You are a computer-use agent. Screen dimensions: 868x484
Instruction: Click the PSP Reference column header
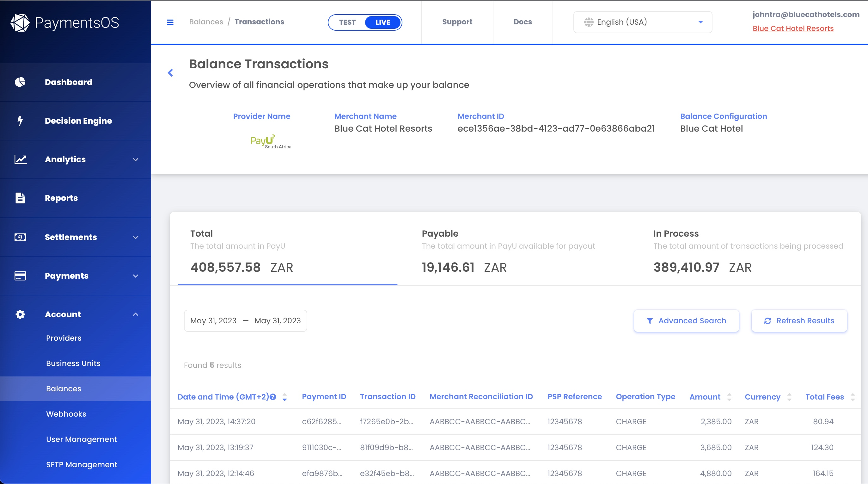point(575,397)
